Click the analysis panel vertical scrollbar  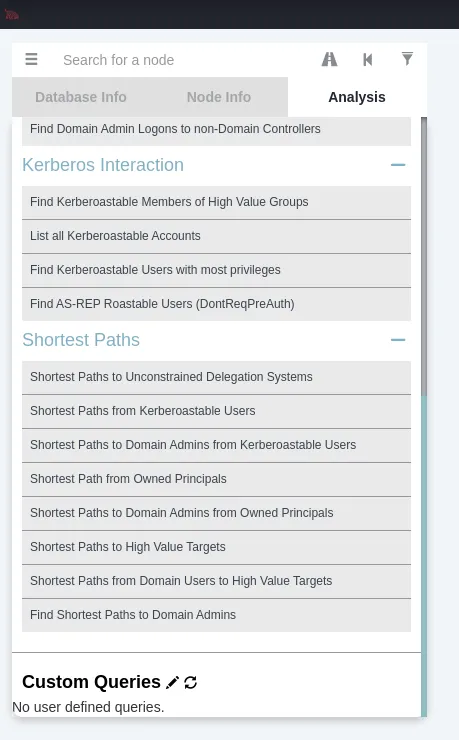click(x=424, y=256)
